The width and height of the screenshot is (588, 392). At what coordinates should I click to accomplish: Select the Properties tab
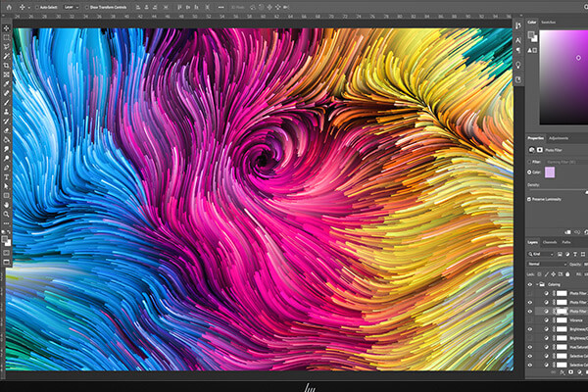click(x=535, y=138)
